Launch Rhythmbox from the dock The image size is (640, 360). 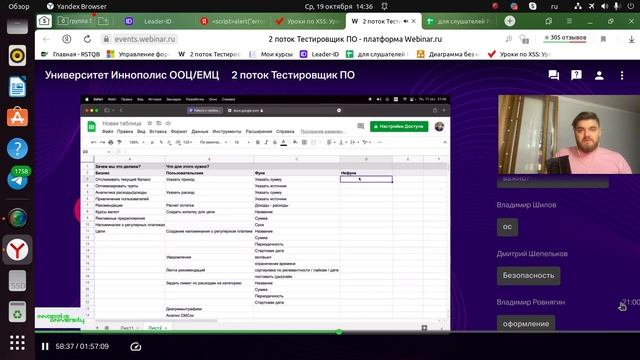click(17, 56)
